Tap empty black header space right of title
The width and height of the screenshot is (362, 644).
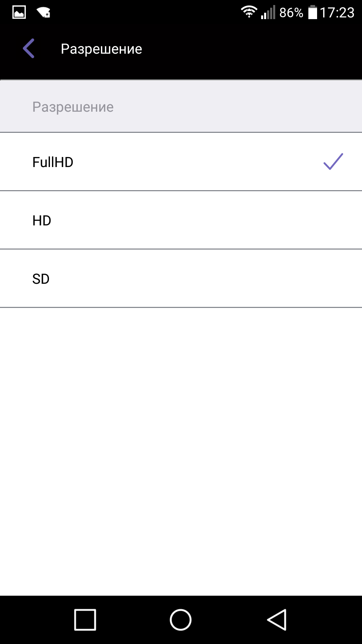coord(251,49)
